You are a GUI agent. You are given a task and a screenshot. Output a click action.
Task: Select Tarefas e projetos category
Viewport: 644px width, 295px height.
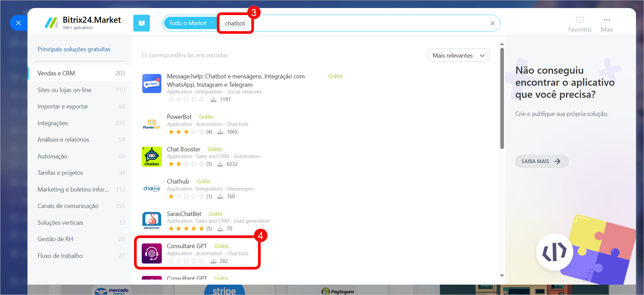[x=80, y=173]
